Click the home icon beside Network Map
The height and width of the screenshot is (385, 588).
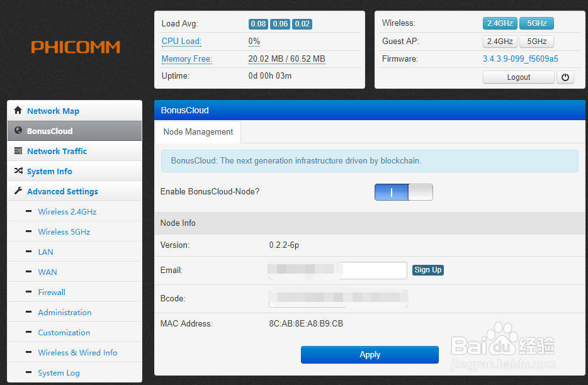18,110
